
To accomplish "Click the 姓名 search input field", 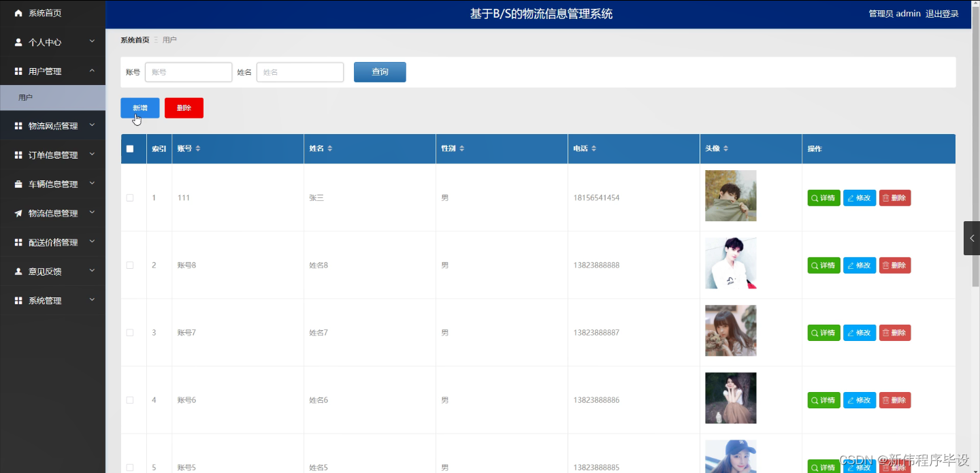I will click(x=300, y=72).
